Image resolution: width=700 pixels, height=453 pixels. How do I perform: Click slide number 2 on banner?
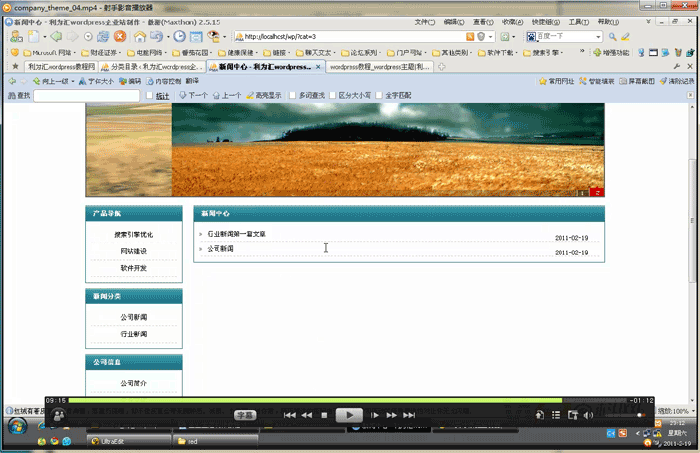597,192
